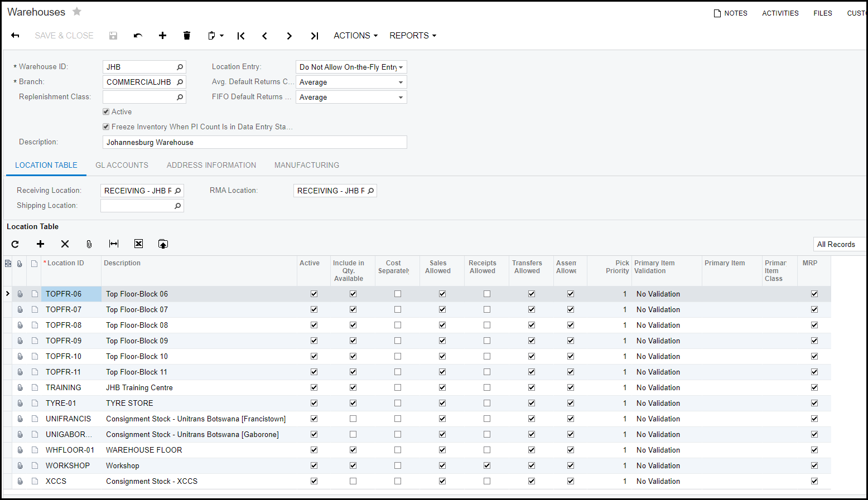Switch to the GL ACCOUNTS tab
The image size is (868, 500).
click(122, 165)
